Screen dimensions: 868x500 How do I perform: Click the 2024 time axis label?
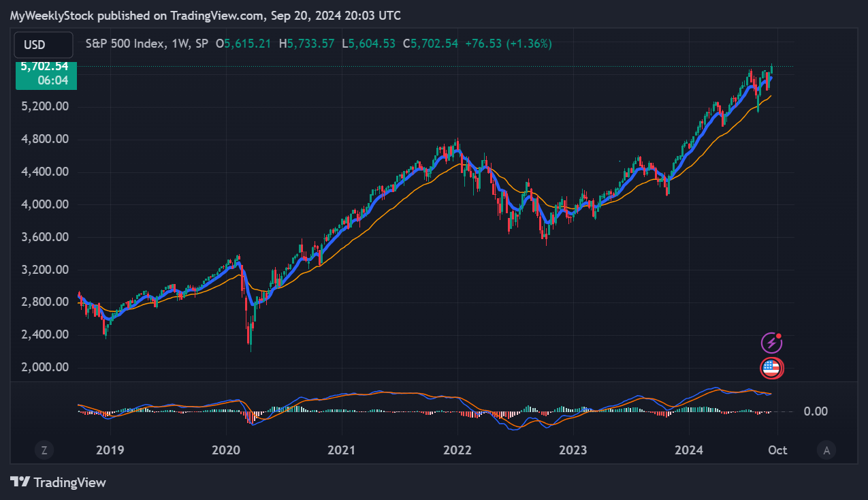coord(688,450)
